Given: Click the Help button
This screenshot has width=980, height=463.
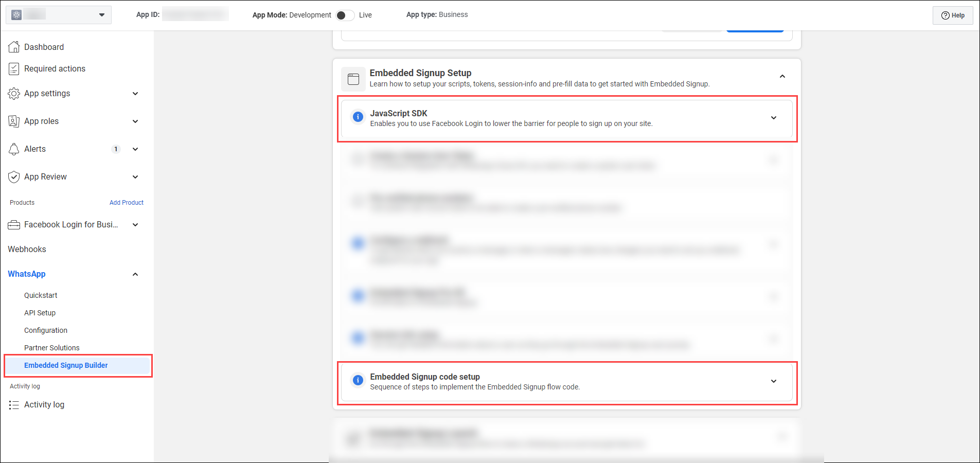Looking at the screenshot, I should pos(953,15).
